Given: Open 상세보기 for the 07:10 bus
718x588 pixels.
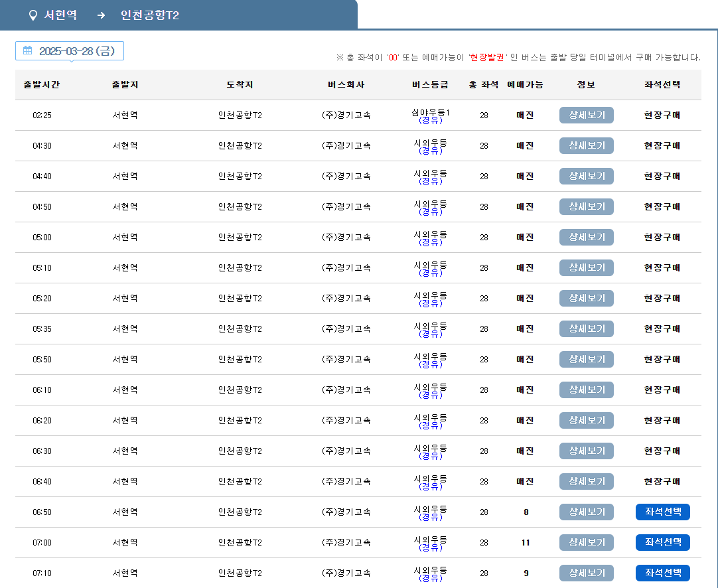Looking at the screenshot, I should coord(586,573).
